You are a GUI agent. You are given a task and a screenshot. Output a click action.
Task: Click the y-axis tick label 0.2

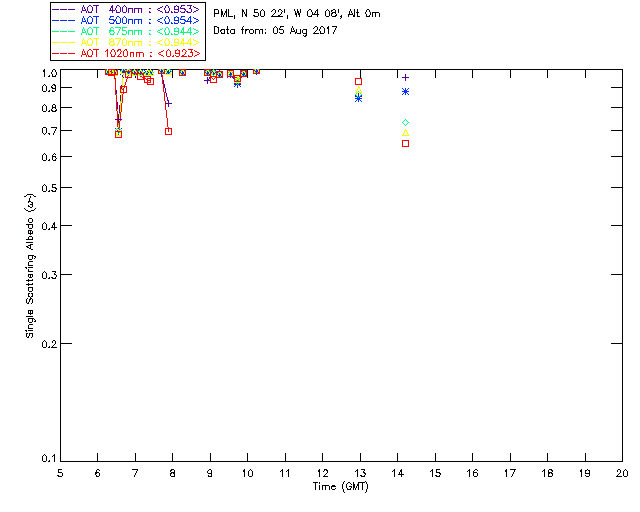click(49, 344)
